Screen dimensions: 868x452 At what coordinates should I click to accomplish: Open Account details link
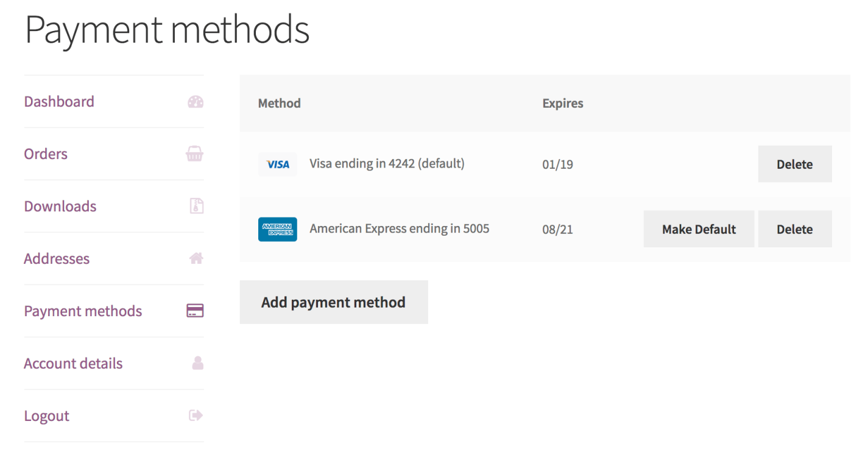point(73,364)
